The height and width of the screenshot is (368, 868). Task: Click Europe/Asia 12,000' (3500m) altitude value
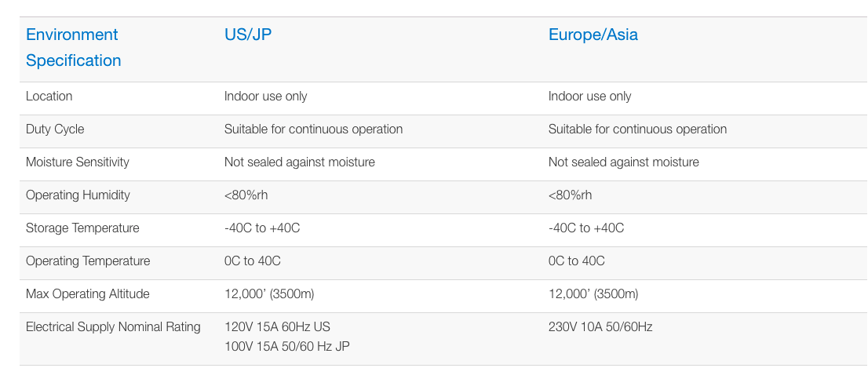593,293
